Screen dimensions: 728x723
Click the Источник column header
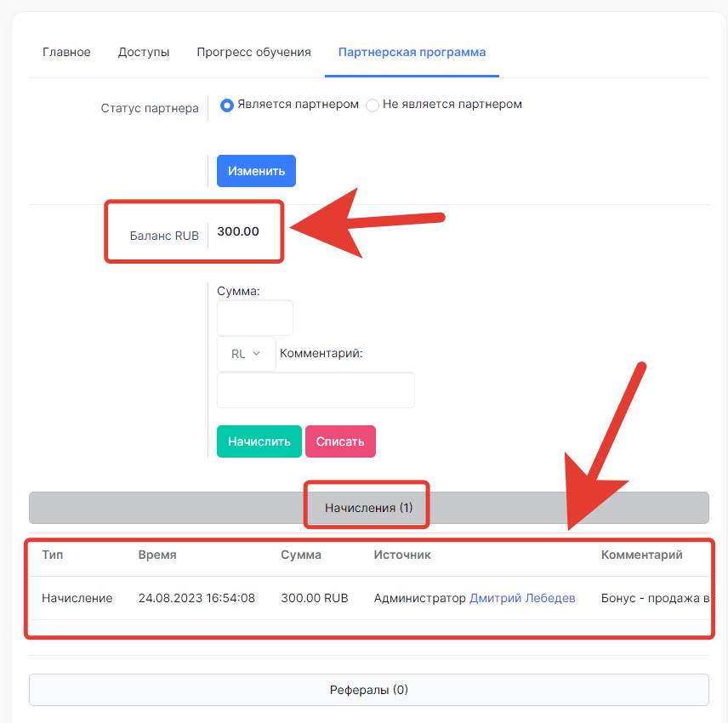tap(402, 555)
